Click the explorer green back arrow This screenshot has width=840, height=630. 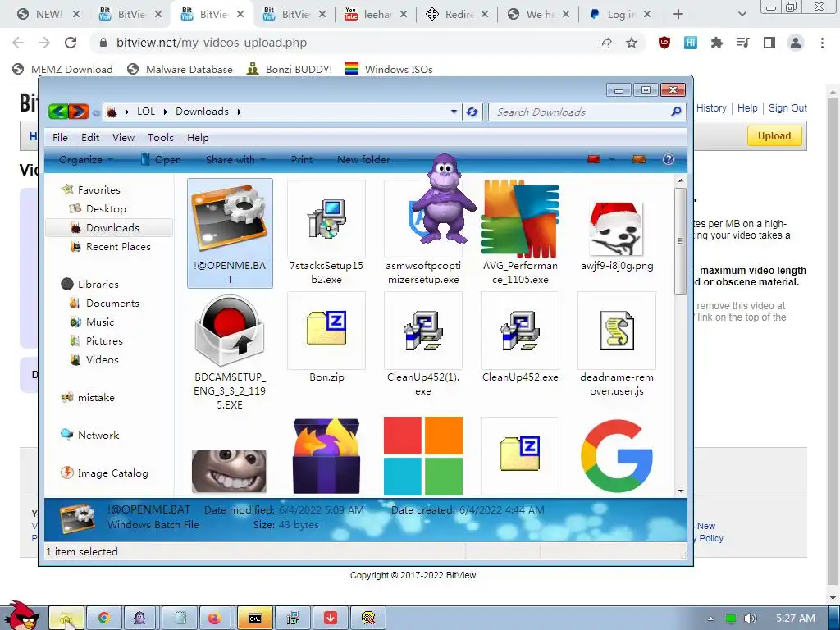pyautogui.click(x=58, y=112)
